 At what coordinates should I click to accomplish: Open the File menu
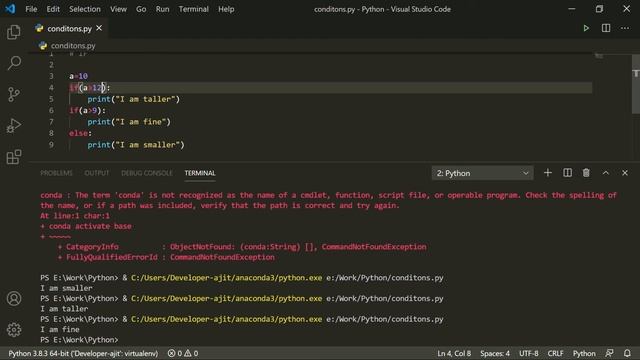[x=31, y=9]
